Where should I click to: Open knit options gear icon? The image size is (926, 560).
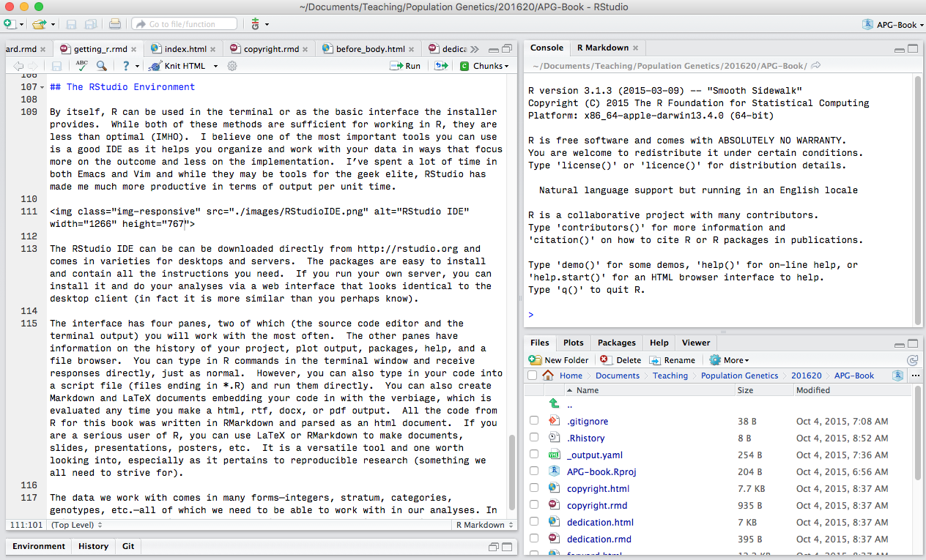tap(232, 66)
